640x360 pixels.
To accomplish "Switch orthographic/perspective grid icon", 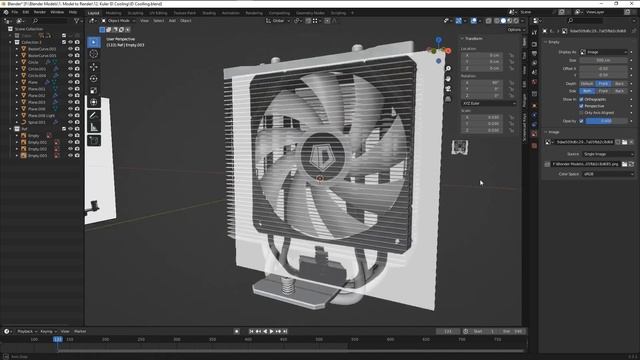I will tap(448, 99).
